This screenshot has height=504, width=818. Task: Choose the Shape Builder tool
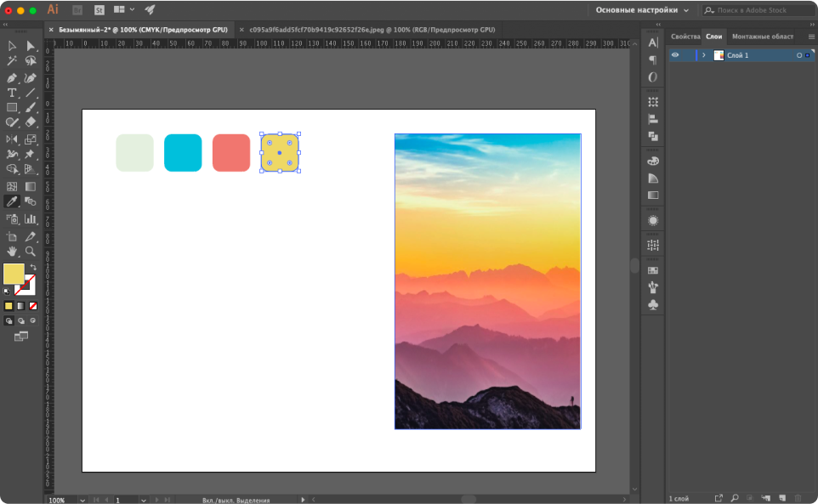(11, 169)
